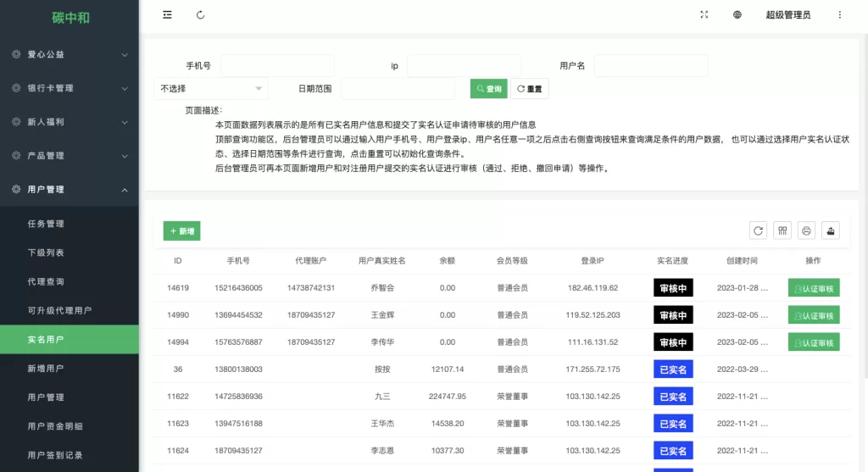This screenshot has height=472, width=868.
Task: Click the green 查询 search button
Action: coord(489,88)
